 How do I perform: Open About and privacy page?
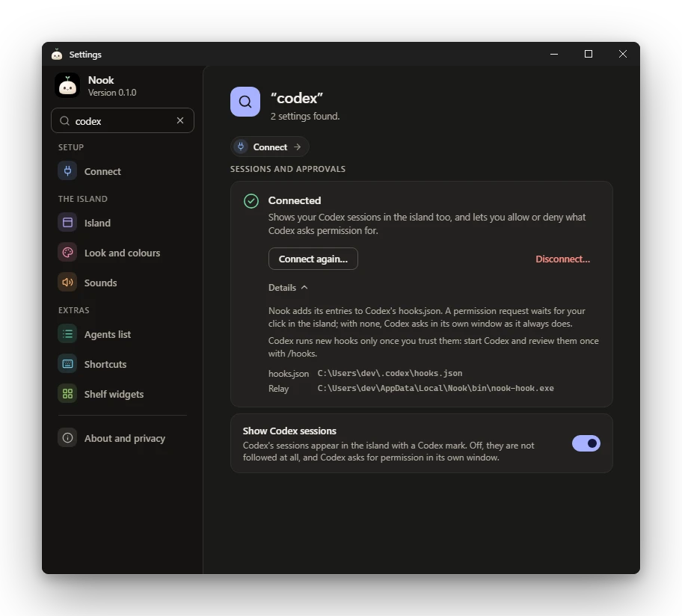[125, 438]
